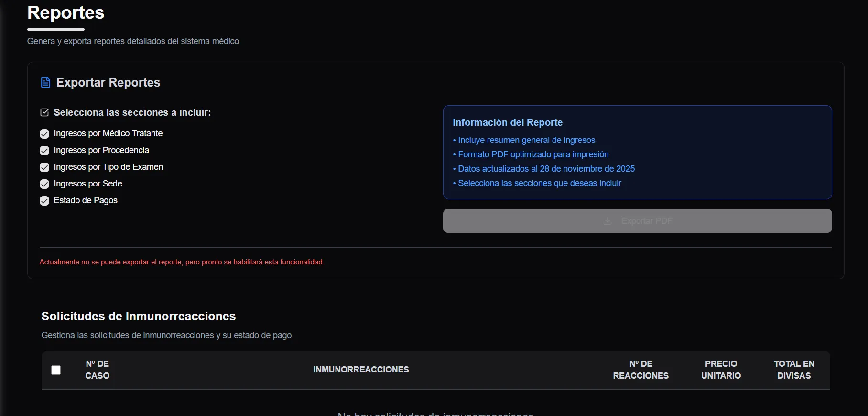The height and width of the screenshot is (416, 868).
Task: Check the select-all box in table header
Action: [56, 370]
